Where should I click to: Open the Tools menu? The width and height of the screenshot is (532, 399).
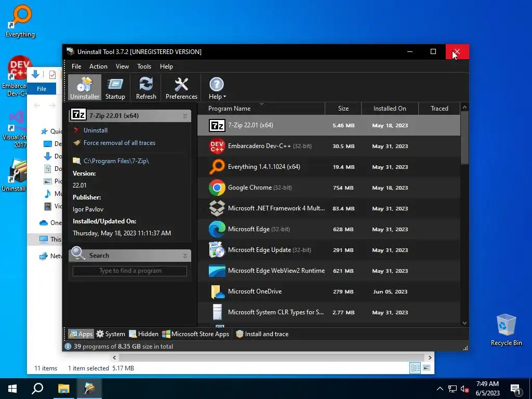[x=144, y=66]
